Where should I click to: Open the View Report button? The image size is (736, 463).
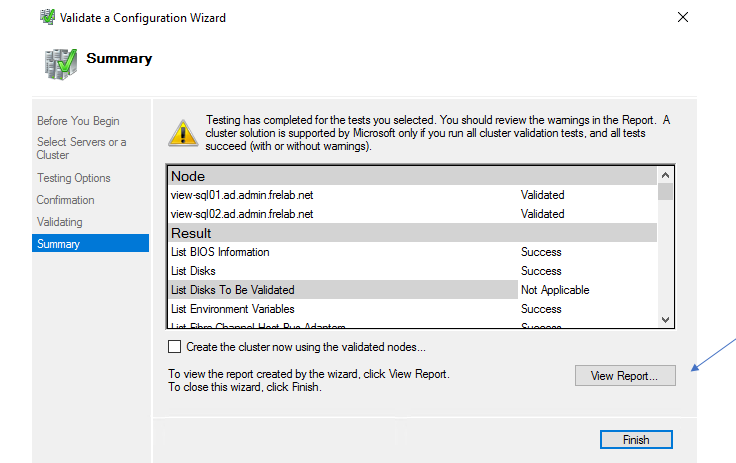tap(625, 376)
